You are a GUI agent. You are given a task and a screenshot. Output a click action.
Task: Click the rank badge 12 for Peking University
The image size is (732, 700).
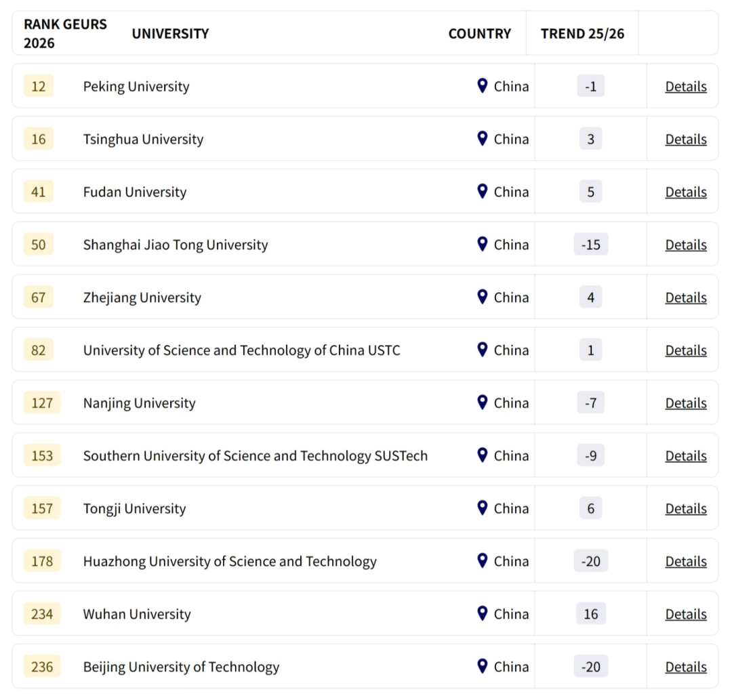coord(38,86)
